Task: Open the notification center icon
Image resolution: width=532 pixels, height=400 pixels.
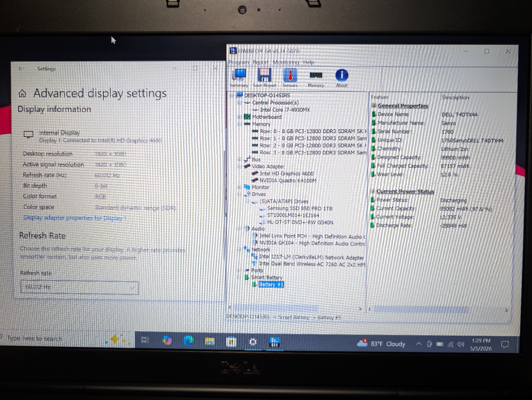Action: click(505, 345)
